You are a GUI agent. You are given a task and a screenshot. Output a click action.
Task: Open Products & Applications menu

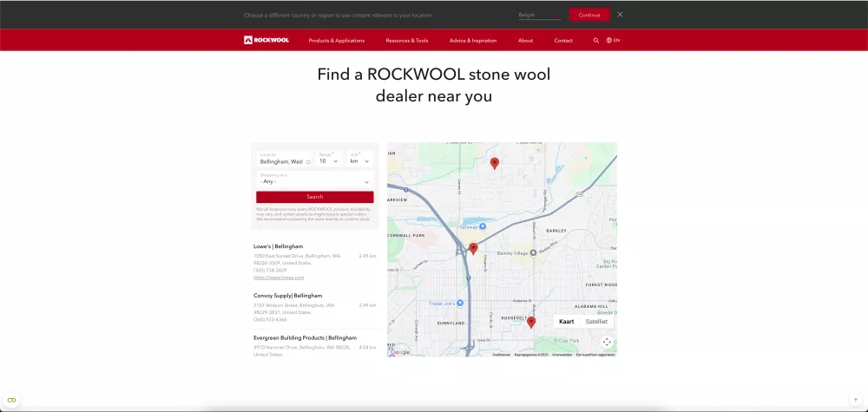pos(337,41)
